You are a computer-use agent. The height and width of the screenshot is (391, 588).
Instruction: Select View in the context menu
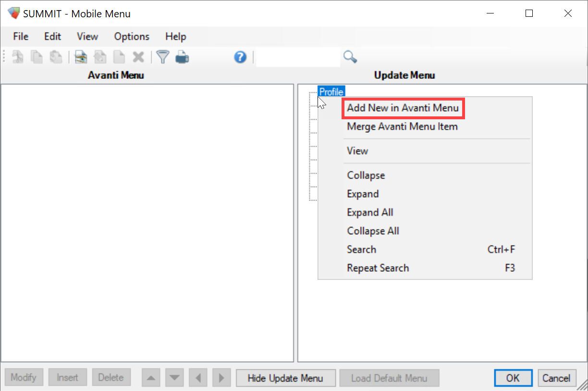tap(357, 151)
